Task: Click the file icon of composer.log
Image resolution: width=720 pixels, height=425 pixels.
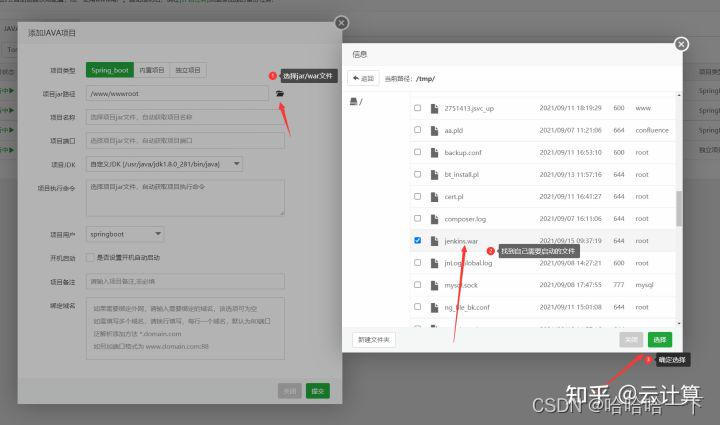Action: pyautogui.click(x=434, y=219)
